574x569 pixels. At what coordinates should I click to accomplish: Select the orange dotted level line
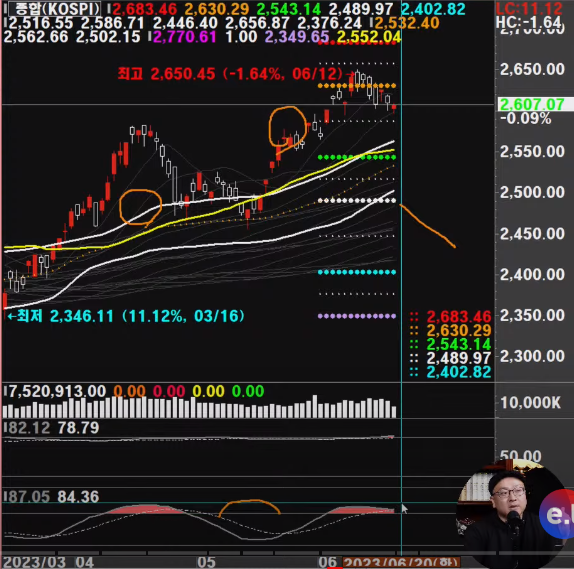[x=357, y=86]
